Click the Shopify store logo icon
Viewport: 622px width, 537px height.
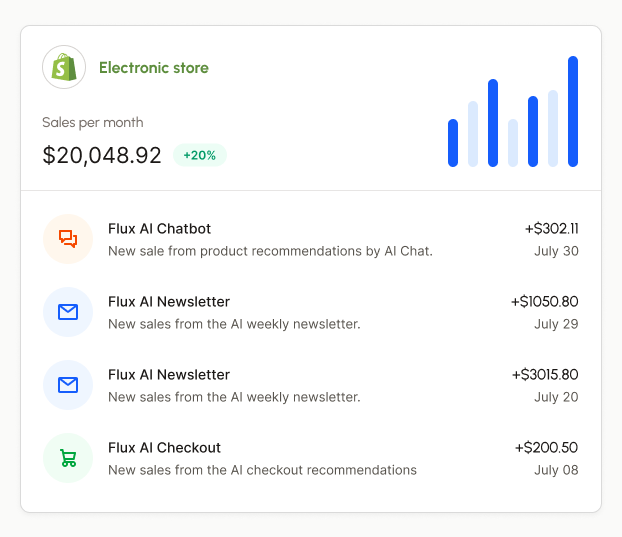tap(64, 68)
